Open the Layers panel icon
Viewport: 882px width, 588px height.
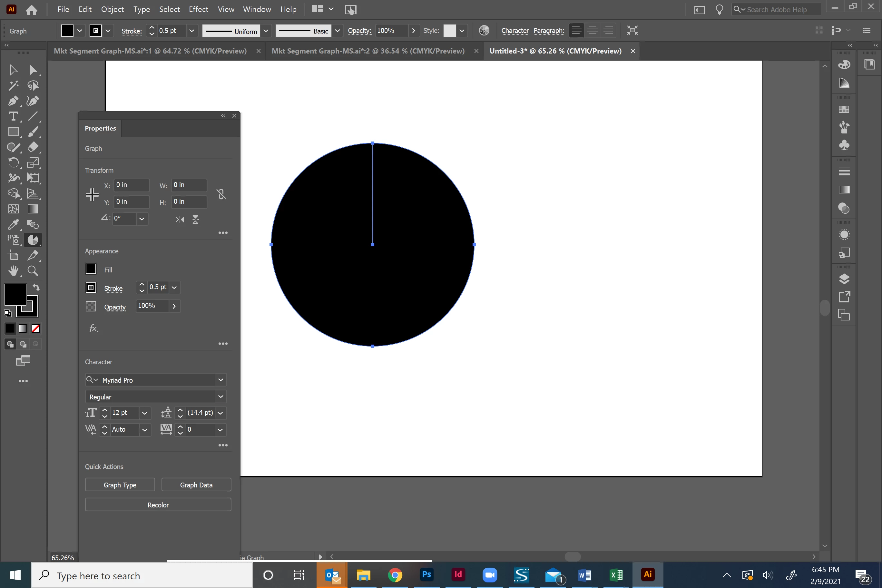point(844,279)
